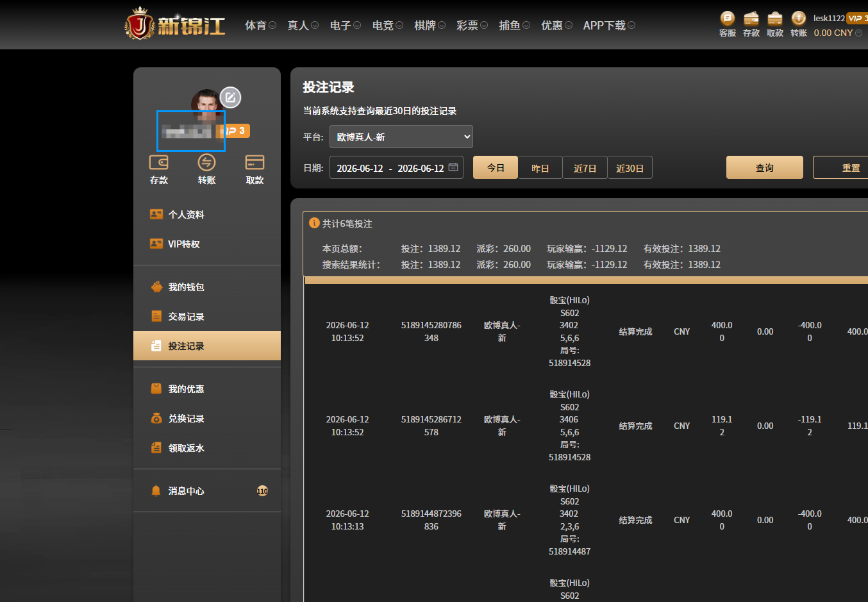Click the 2,3,6 dice result cell
This screenshot has width=868, height=602.
click(x=569, y=526)
